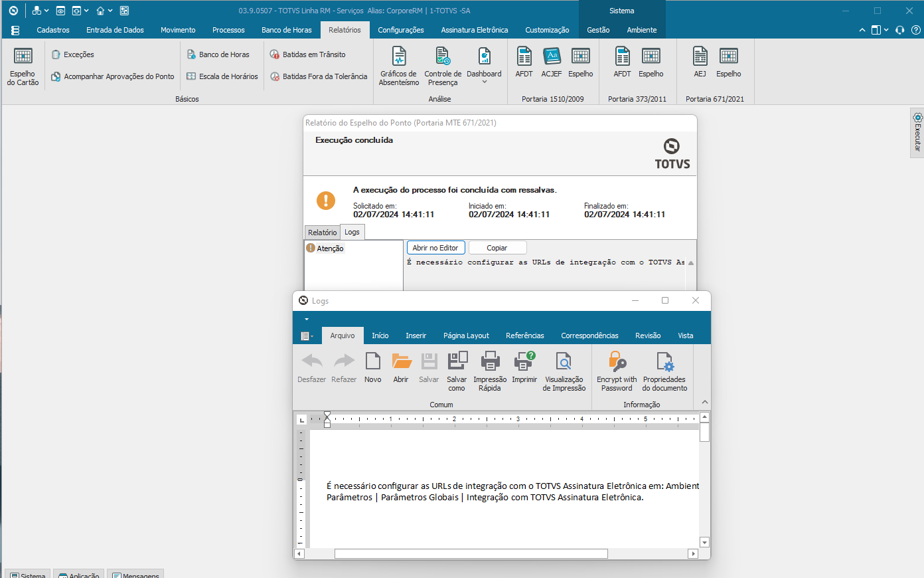
Task: Select the Relatório tab in dialog
Action: 322,233
